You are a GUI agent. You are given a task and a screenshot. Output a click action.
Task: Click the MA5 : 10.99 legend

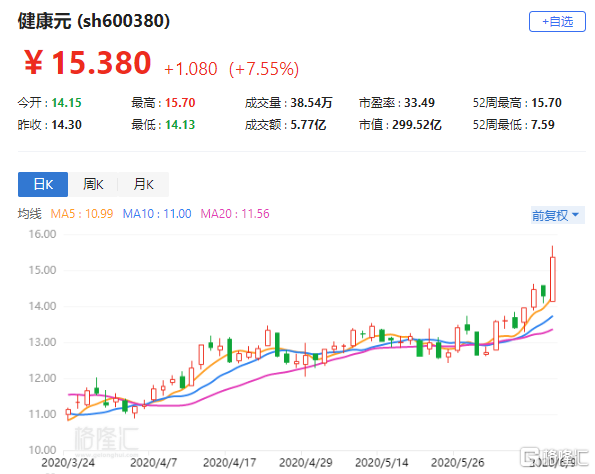coord(82,214)
